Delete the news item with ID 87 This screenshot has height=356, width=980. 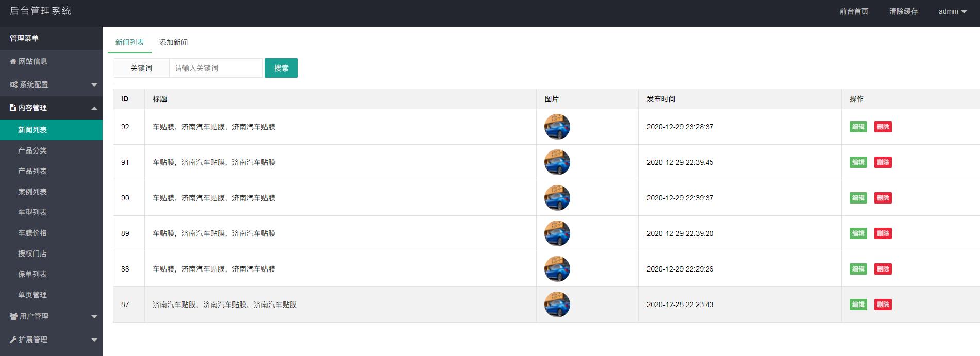click(x=883, y=304)
